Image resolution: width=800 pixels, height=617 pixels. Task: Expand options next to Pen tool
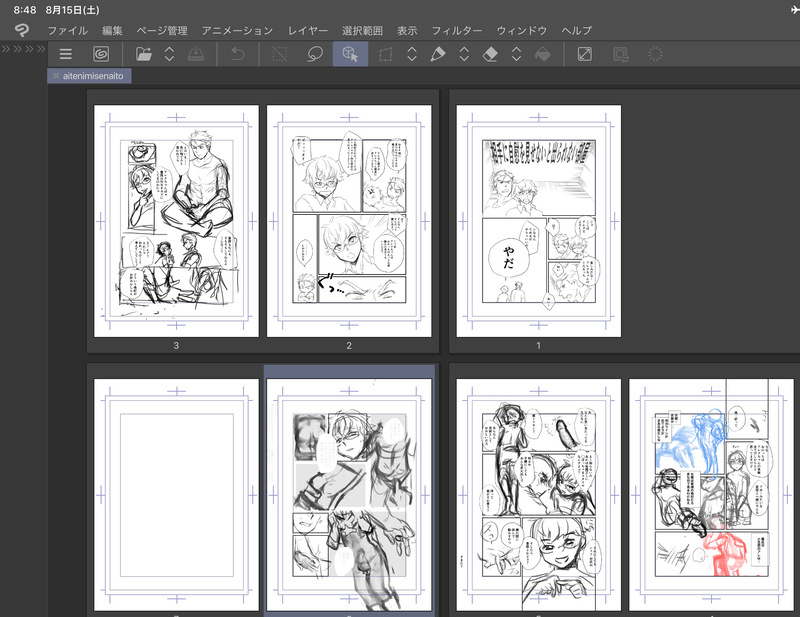[464, 54]
